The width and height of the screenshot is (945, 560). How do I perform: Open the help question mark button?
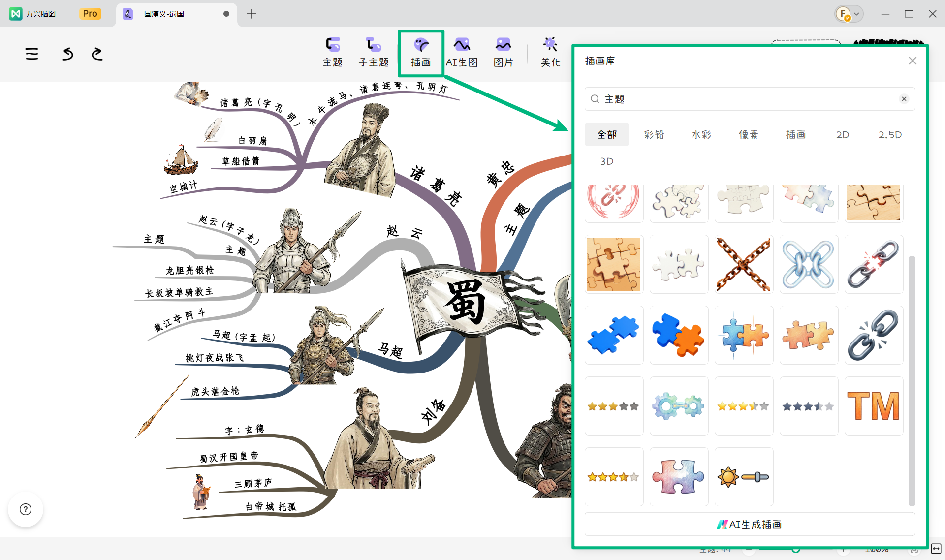point(26,509)
